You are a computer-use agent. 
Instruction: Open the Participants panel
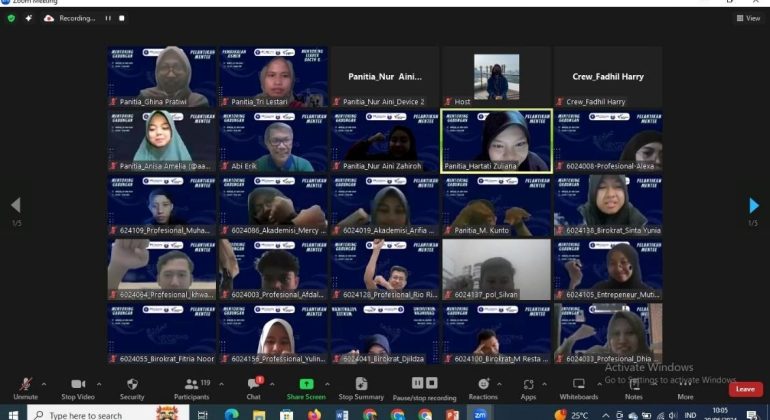tap(192, 389)
